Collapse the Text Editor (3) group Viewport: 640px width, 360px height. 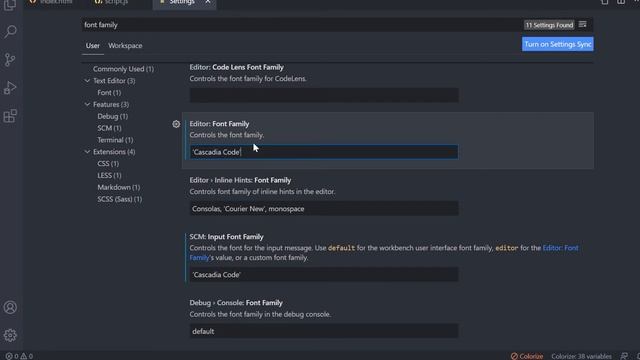coord(87,81)
